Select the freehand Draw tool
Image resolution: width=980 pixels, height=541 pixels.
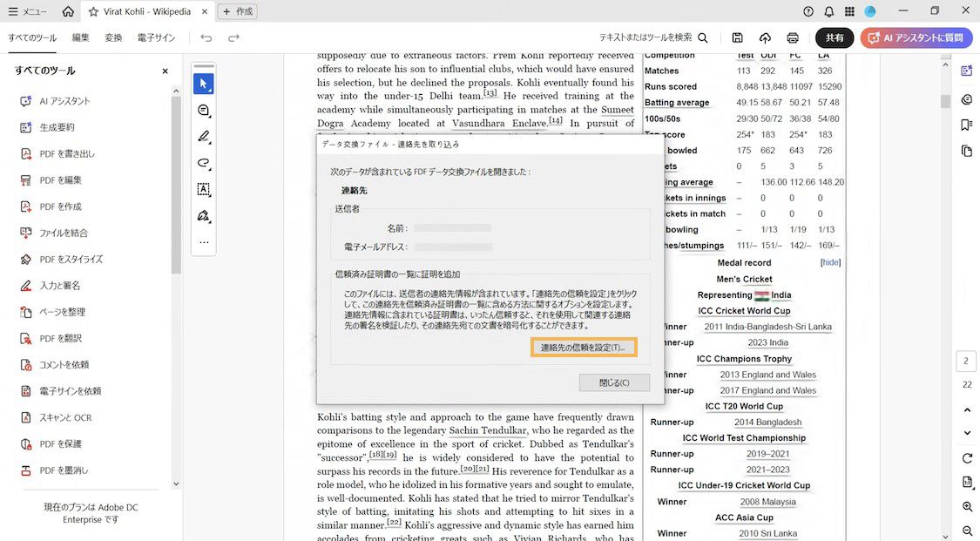tap(203, 164)
